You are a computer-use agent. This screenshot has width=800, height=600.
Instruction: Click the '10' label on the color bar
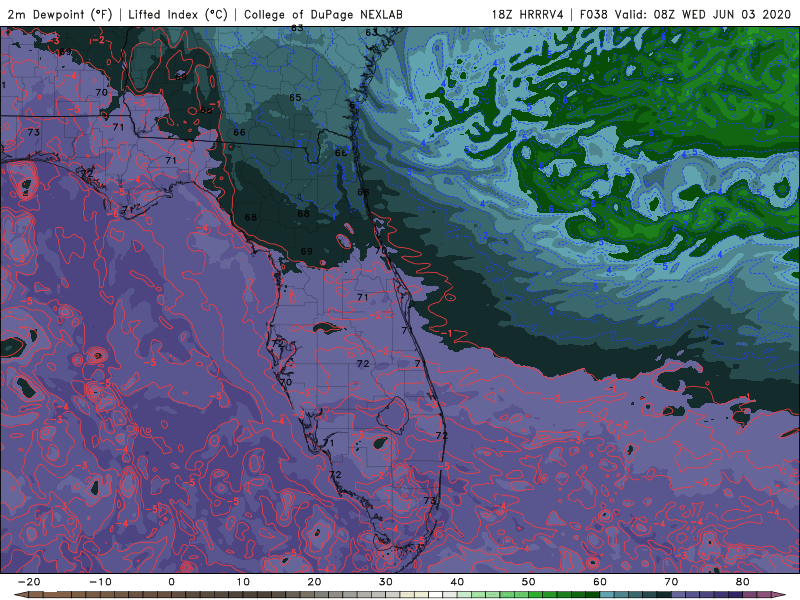[243, 582]
